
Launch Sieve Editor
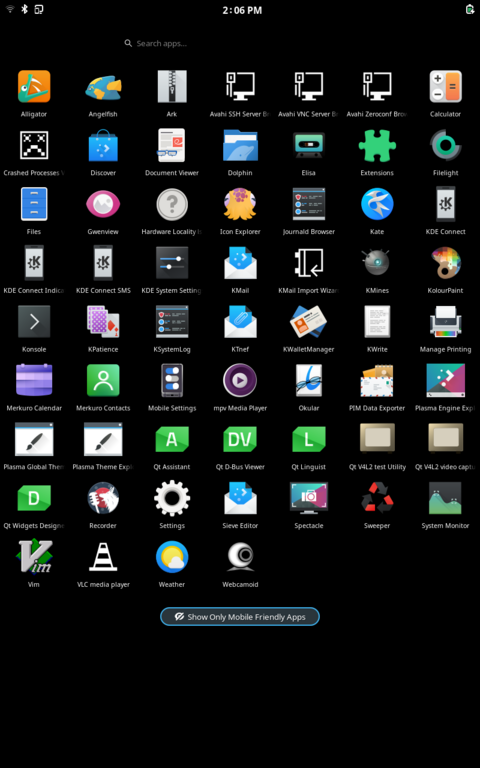pos(240,498)
